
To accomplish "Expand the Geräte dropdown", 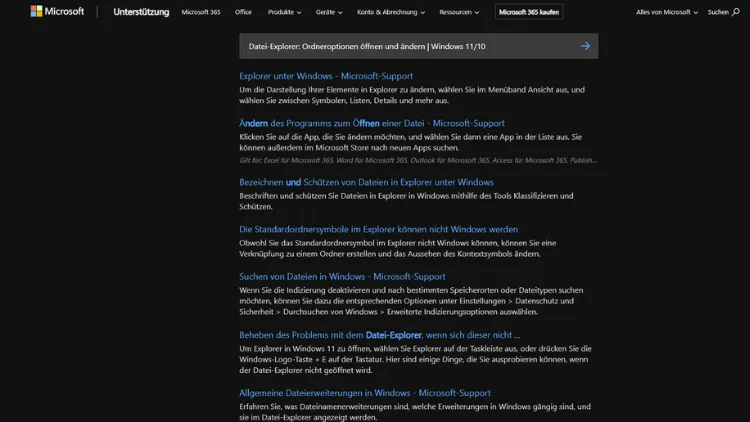I will click(x=329, y=12).
